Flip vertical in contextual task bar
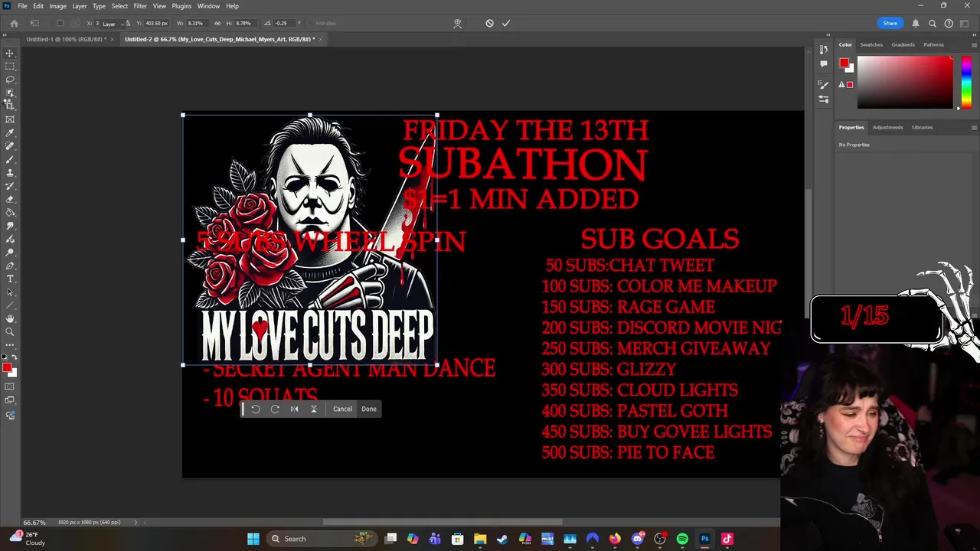The image size is (980, 551). [x=313, y=409]
